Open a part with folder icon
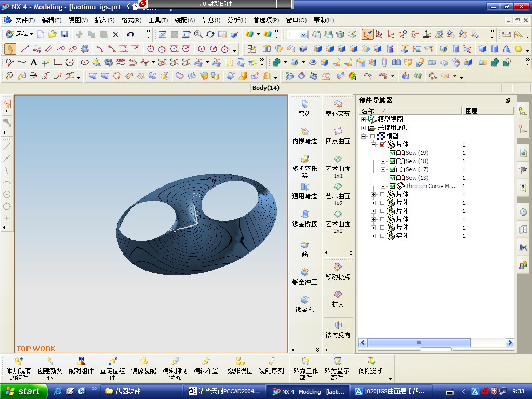 pyautogui.click(x=52, y=34)
